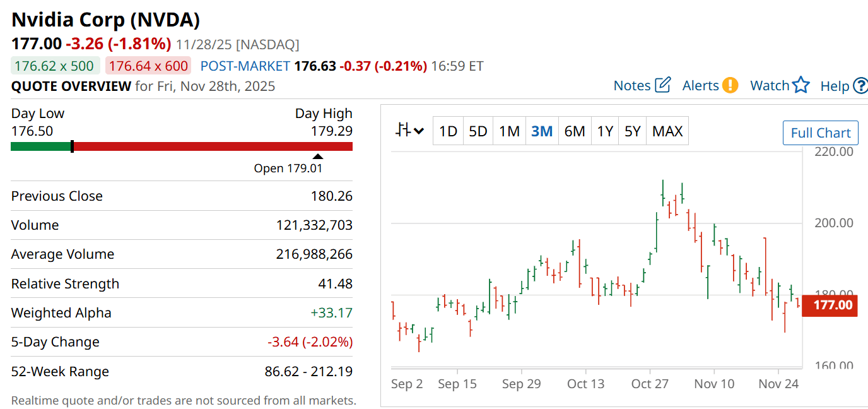The height and width of the screenshot is (409, 868).
Task: Select the 3M chart period
Action: [542, 131]
